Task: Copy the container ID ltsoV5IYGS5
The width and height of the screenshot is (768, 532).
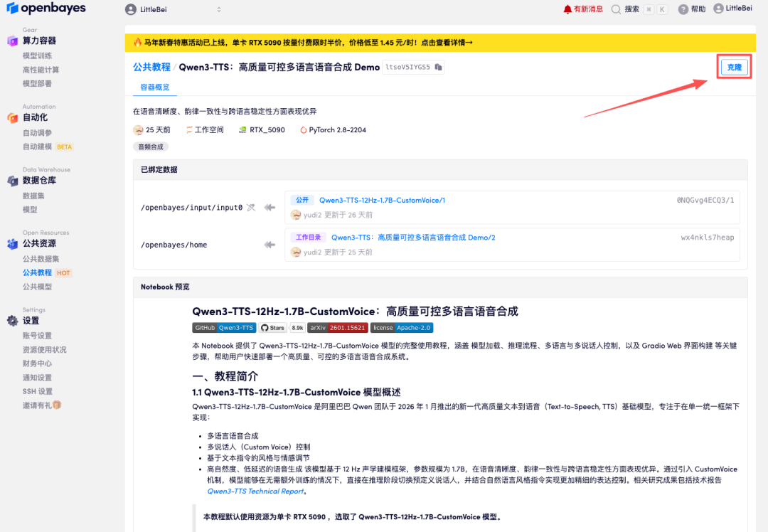Action: tap(438, 67)
